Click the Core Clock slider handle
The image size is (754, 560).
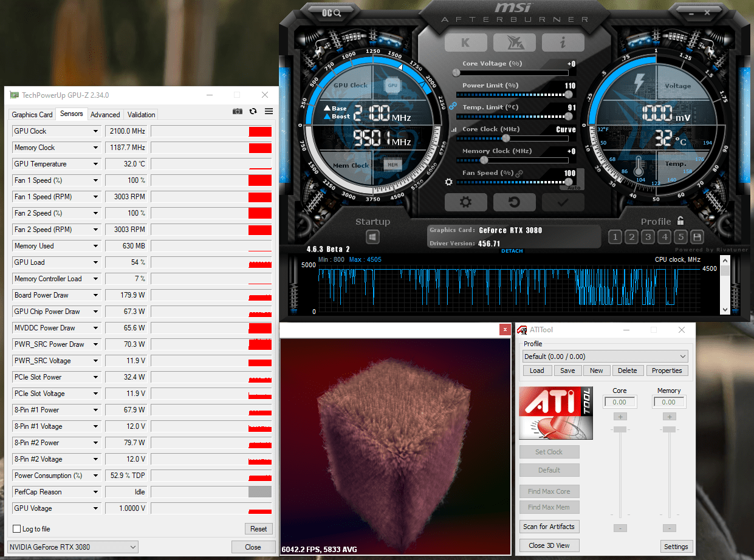[x=506, y=138]
